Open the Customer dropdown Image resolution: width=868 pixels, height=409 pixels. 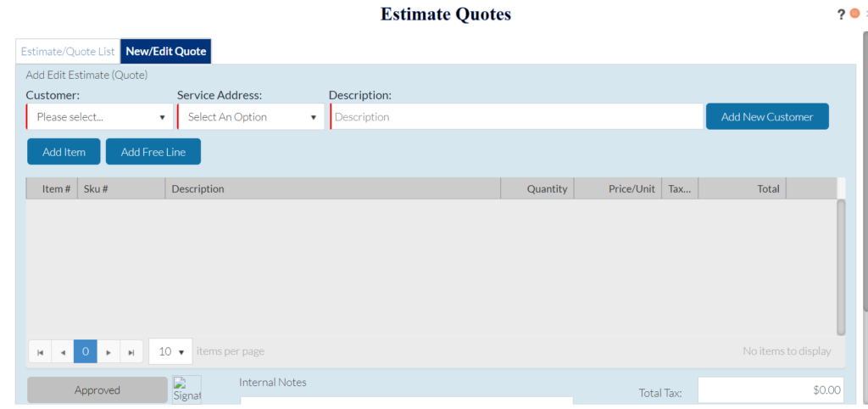pyautogui.click(x=100, y=117)
